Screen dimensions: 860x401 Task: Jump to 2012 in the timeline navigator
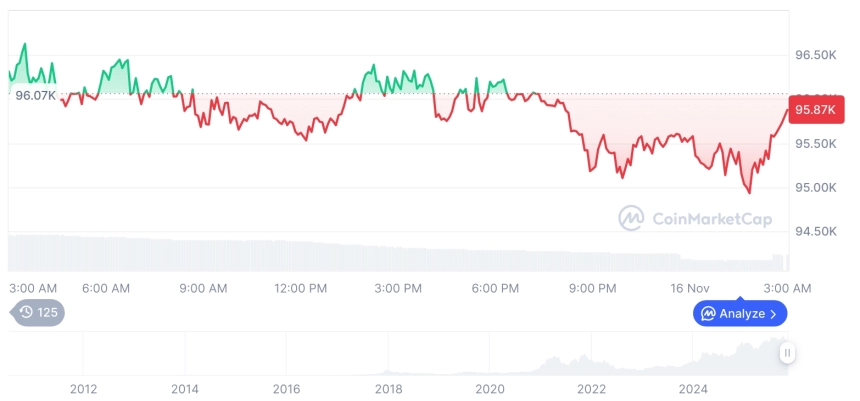point(83,389)
